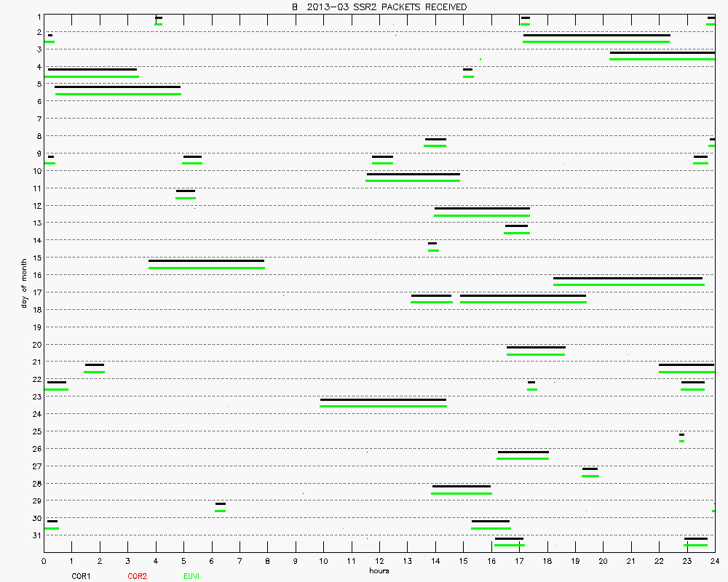Click the black bar on day 10

click(x=413, y=174)
